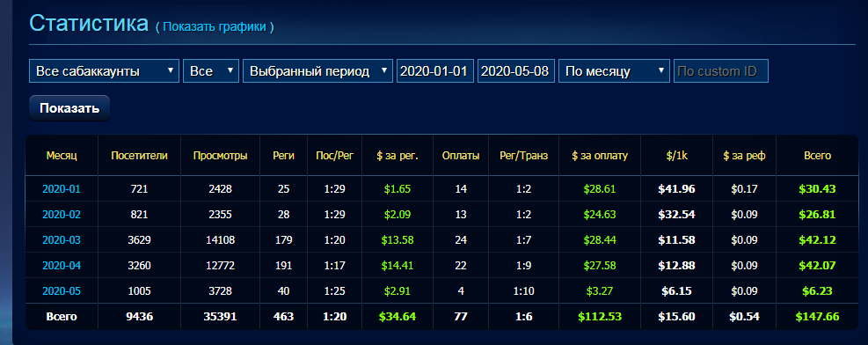
Task: Click the '$ за оплату' column header
Action: click(x=600, y=156)
